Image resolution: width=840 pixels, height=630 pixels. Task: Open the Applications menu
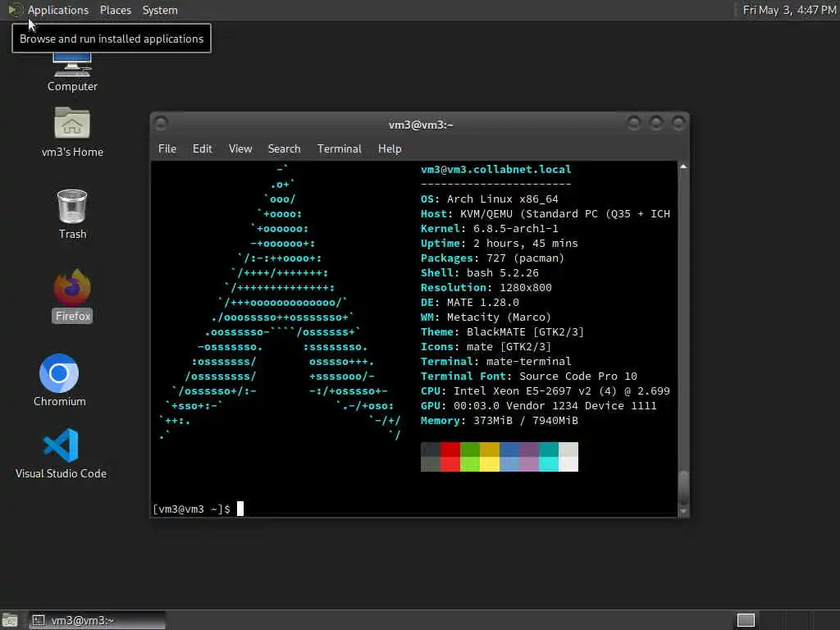(x=58, y=10)
